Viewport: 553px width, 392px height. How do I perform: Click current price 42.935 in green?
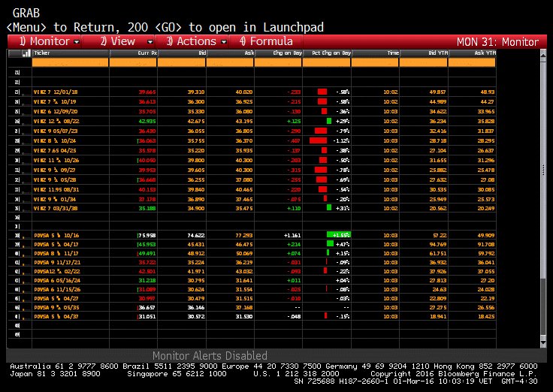tap(147, 121)
